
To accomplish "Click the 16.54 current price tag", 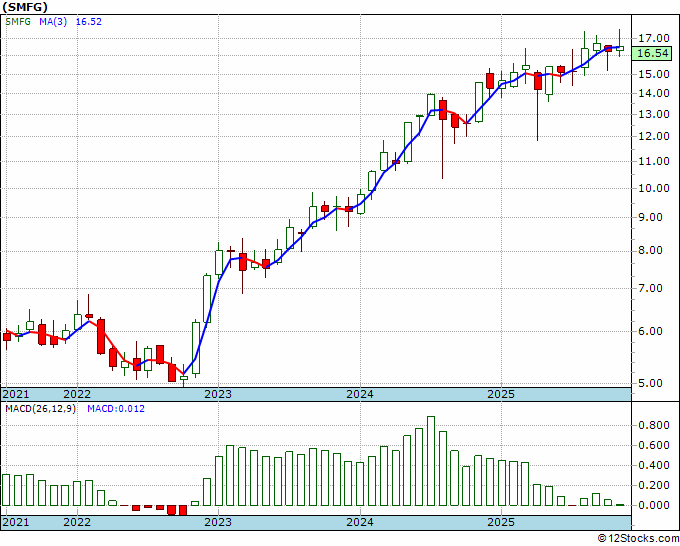I will (653, 53).
